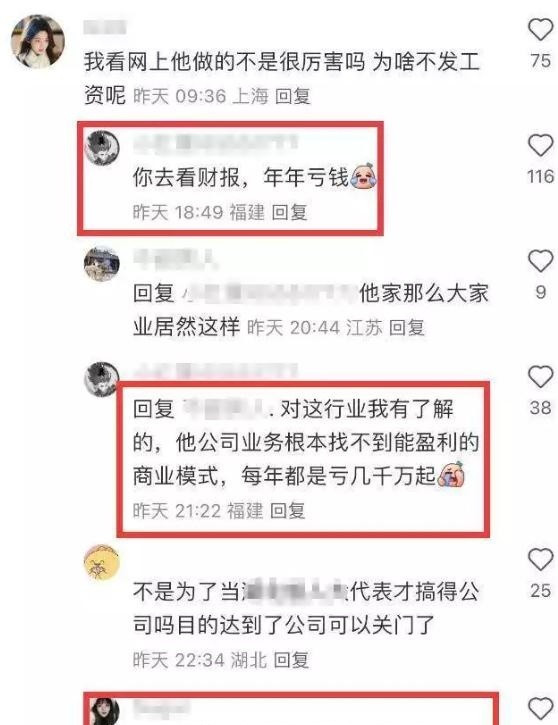Like the partially visible bottom comment
Image resolution: width=558 pixels, height=725 pixels.
pyautogui.click(x=540, y=708)
